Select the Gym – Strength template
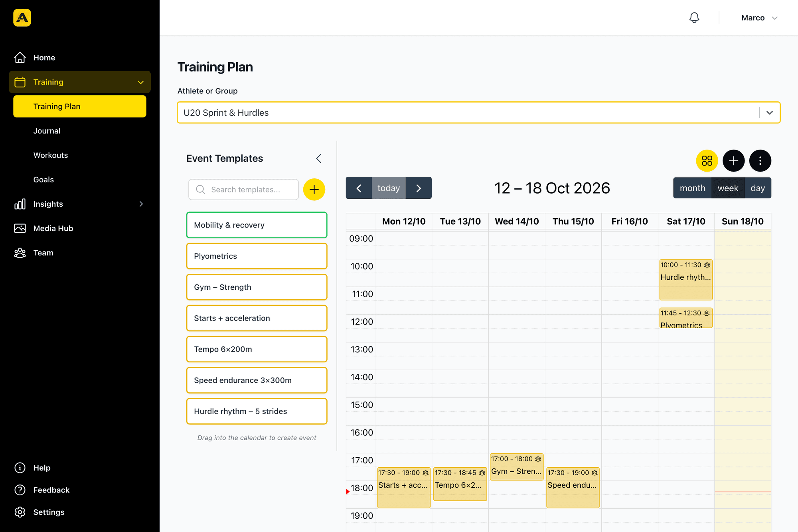Viewport: 798px width, 532px height. coord(257,287)
